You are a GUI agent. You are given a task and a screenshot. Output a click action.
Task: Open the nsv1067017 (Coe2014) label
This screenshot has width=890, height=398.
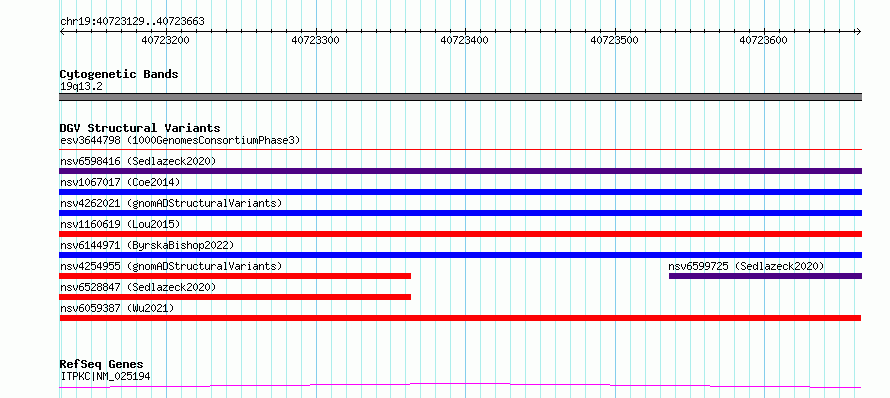[x=120, y=182]
